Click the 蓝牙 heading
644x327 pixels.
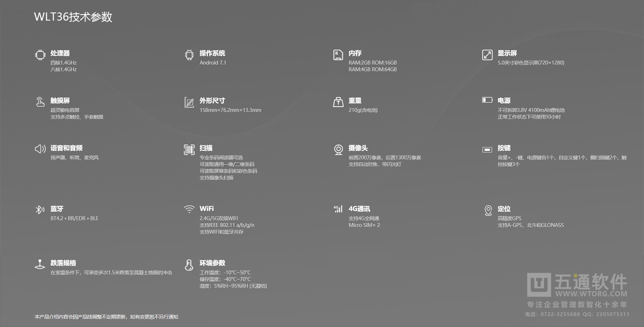coord(57,209)
